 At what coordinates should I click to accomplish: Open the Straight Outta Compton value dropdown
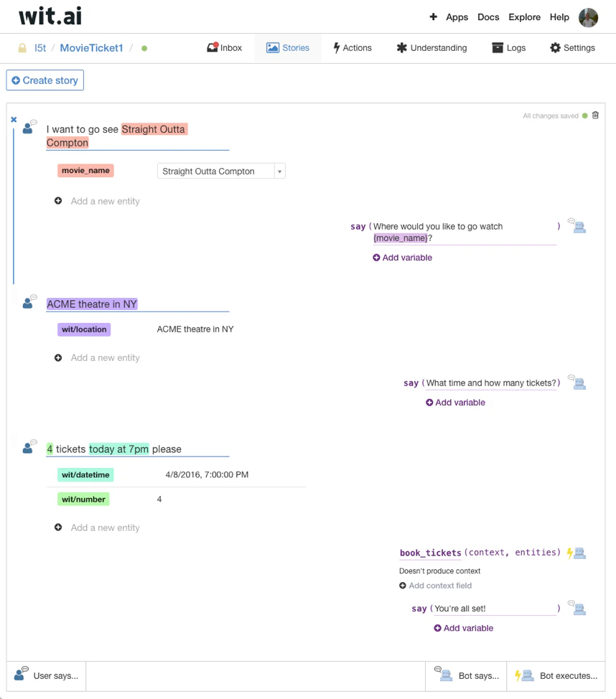coord(279,171)
